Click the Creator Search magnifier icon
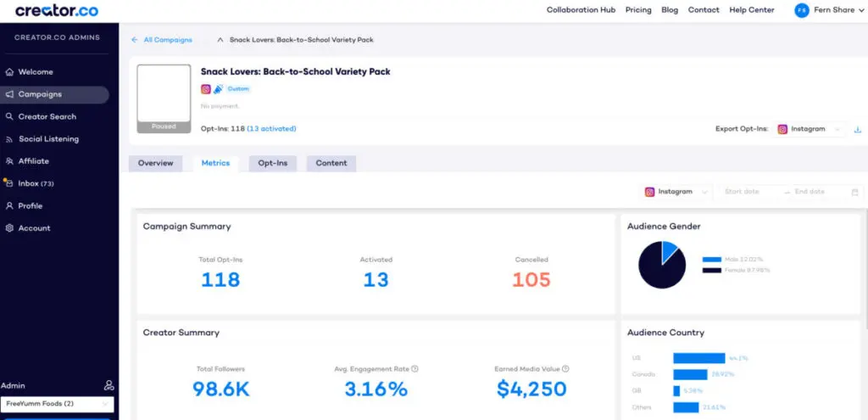The height and width of the screenshot is (420, 868). (9, 116)
